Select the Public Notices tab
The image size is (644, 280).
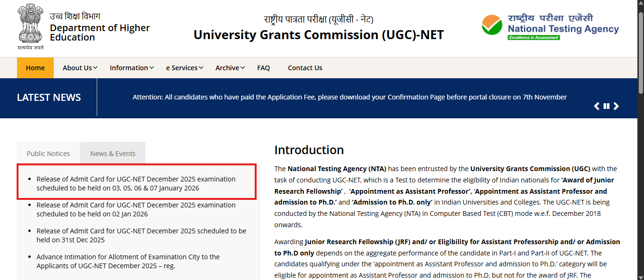tap(48, 153)
